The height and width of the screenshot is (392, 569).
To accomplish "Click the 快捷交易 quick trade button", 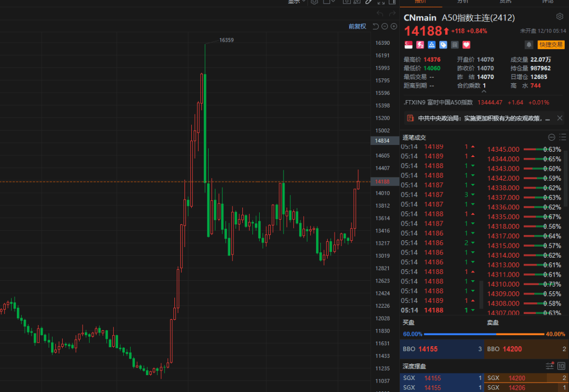I will point(551,45).
